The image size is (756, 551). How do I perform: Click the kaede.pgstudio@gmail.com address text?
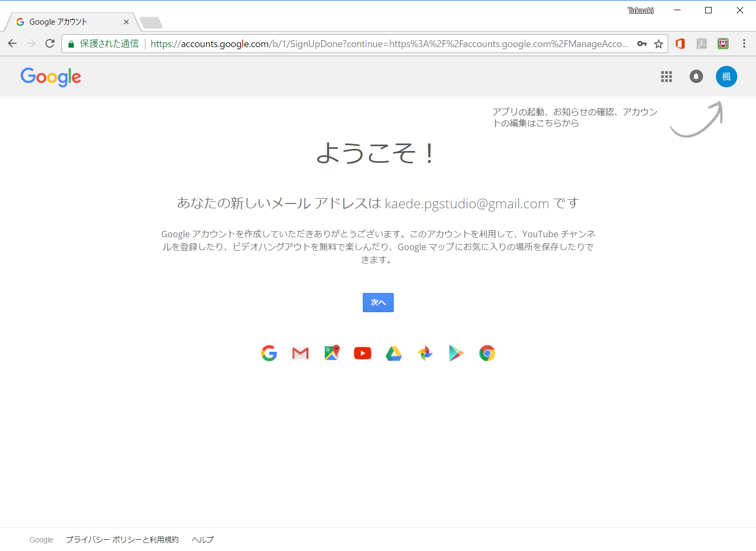[467, 203]
